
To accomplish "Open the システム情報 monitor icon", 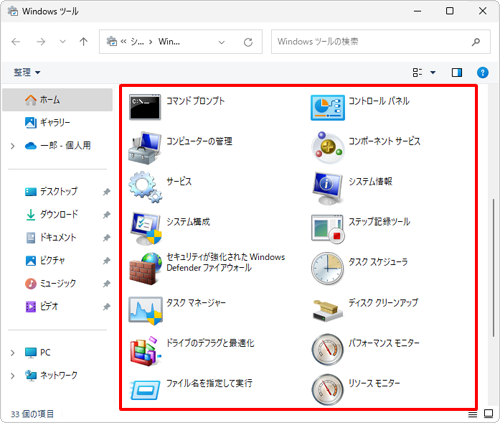I will click(x=328, y=188).
